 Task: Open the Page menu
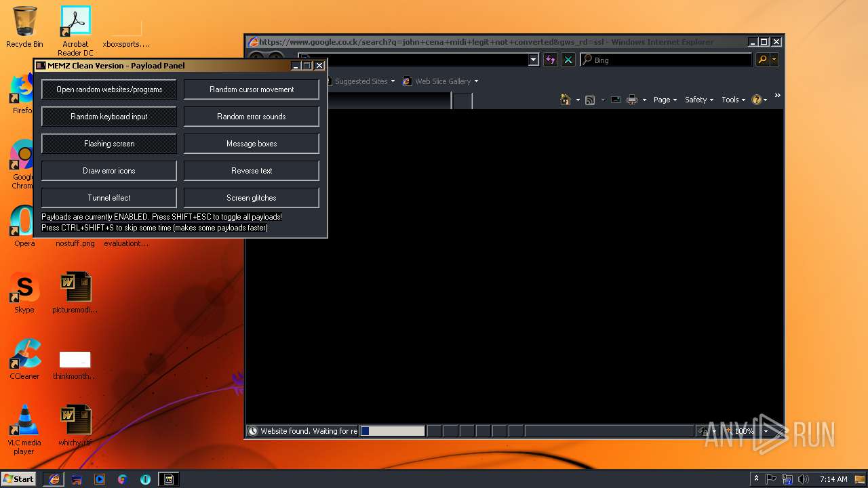(665, 100)
